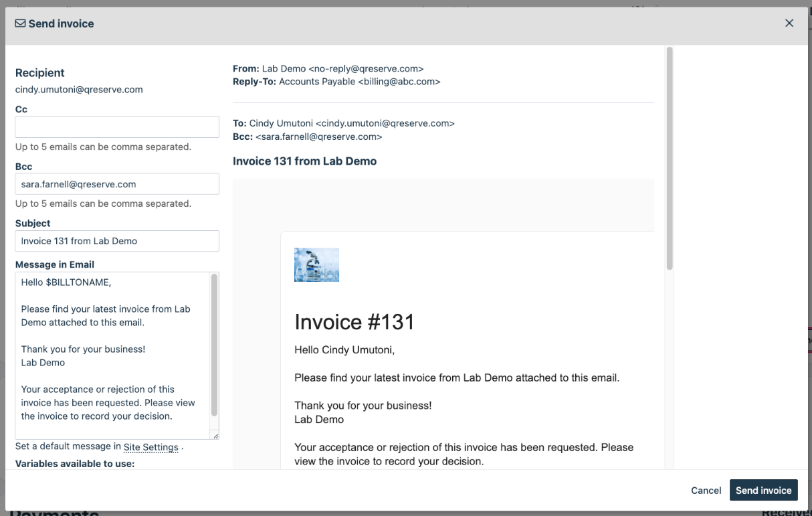Open Site Settings to set a default message

point(150,446)
